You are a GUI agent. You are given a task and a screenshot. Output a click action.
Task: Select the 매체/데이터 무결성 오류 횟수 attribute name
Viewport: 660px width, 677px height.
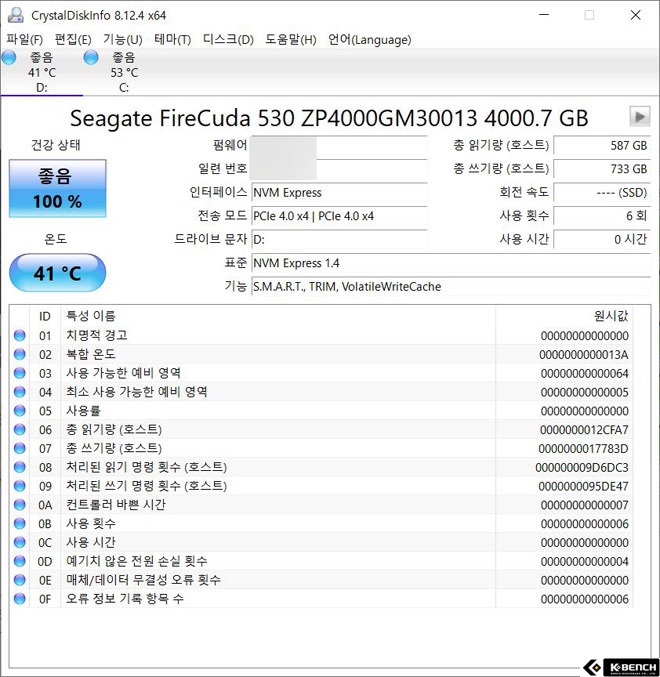coord(143,580)
